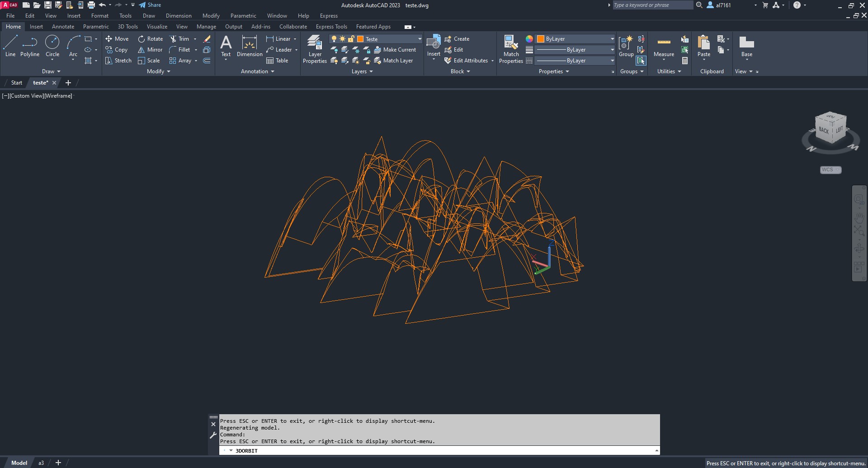Toggle freeze sun icon on Teste layer
Screen dimensions: 868x468
click(342, 39)
